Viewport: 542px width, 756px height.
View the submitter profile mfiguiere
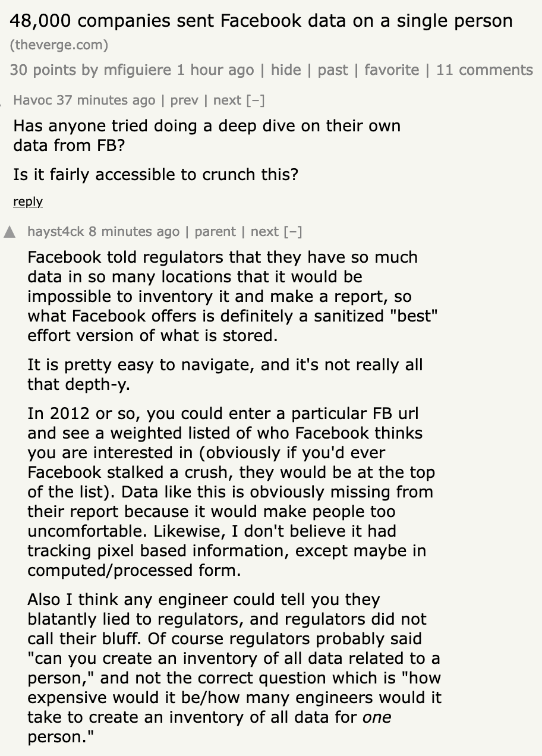pyautogui.click(x=138, y=70)
